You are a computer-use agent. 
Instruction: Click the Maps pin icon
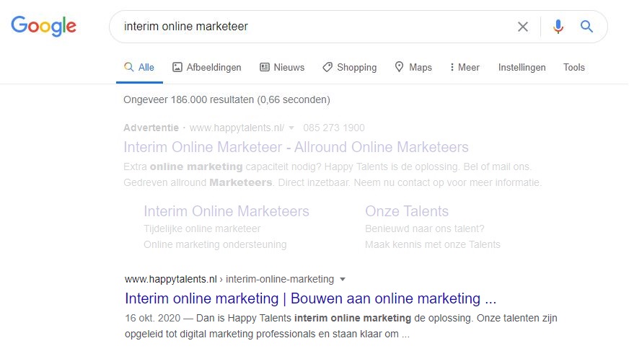point(399,66)
